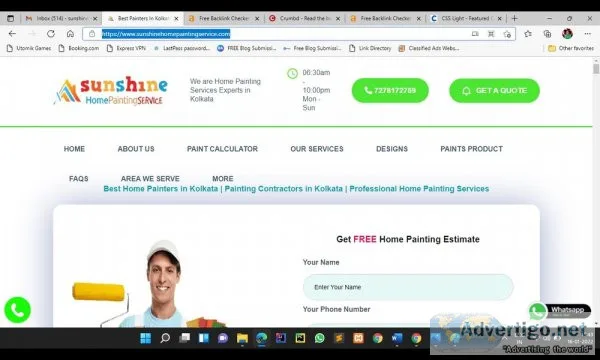The width and height of the screenshot is (600, 360).
Task: Open the Express VPN bookmark
Action: coord(127,48)
